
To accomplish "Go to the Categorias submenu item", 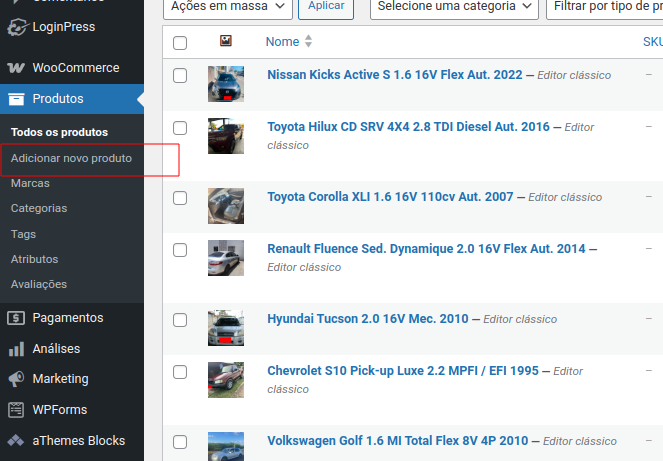I will pos(39,208).
